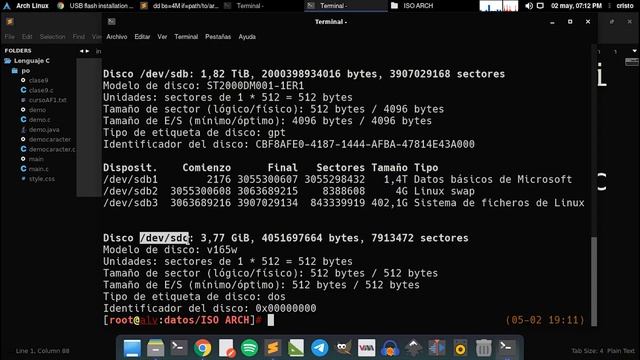Screen dimensions: 640x360
Task: Open blue headphones audio app in dock
Action: (x=390, y=348)
